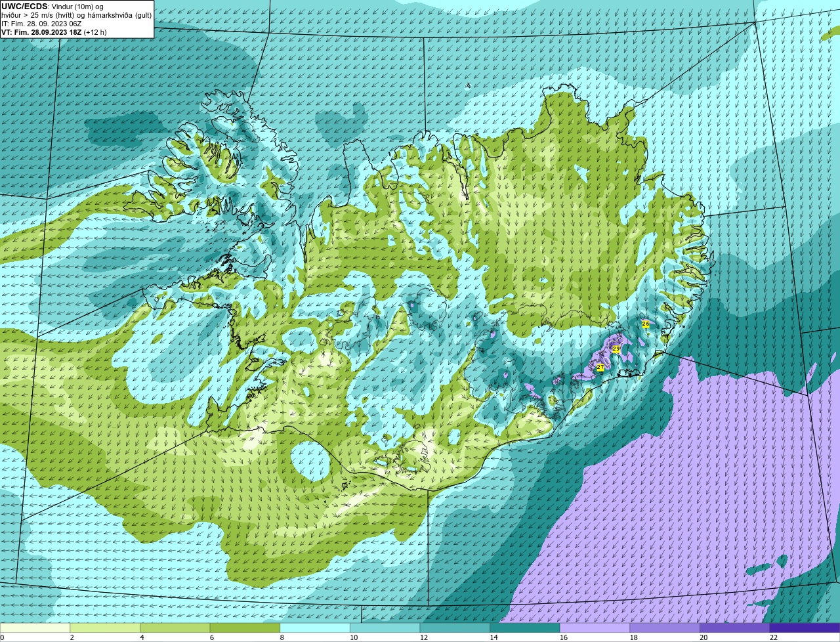840x642 pixels.
Task: Click the UWC/ECDS title text
Action: click(x=24, y=7)
